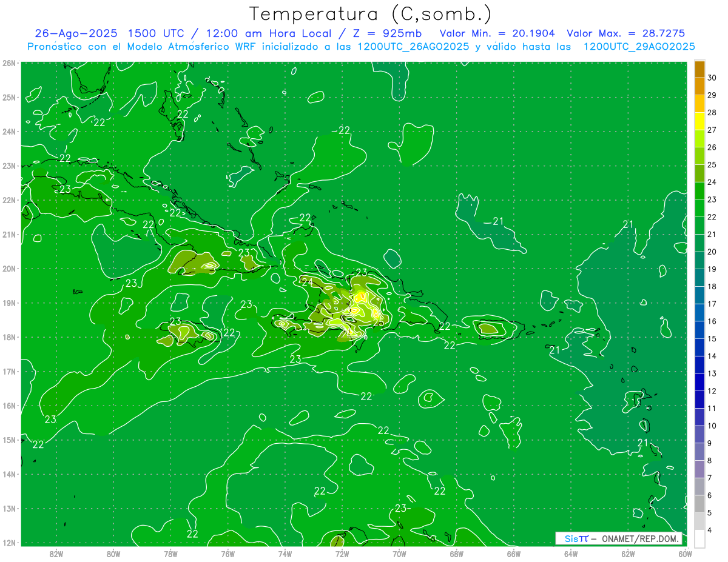Click the '24' contour label over Hispaniola
This screenshot has height=562, width=728.
coord(307,282)
